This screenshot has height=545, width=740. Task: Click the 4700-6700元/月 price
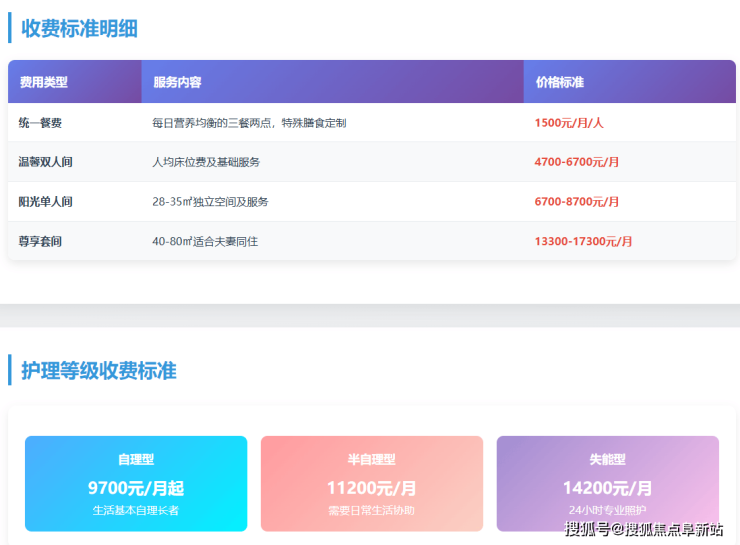577,162
